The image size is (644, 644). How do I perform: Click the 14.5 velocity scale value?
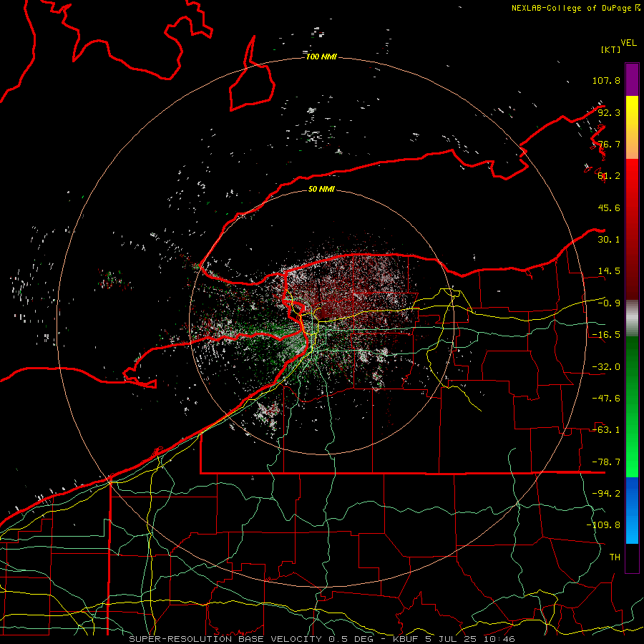[609, 271]
